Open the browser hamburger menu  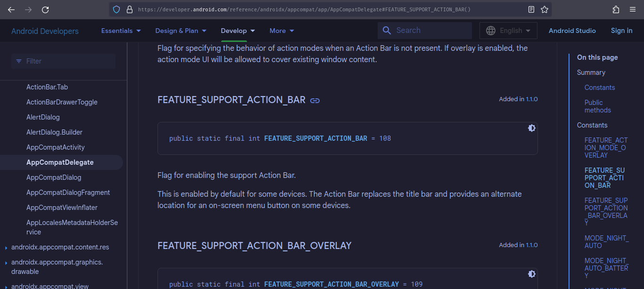click(x=633, y=9)
